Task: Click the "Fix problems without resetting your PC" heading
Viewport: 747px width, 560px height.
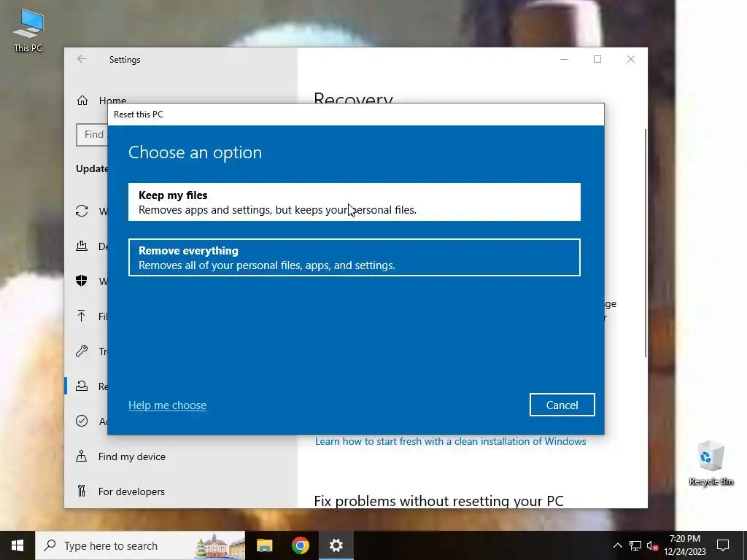Action: coord(438,501)
